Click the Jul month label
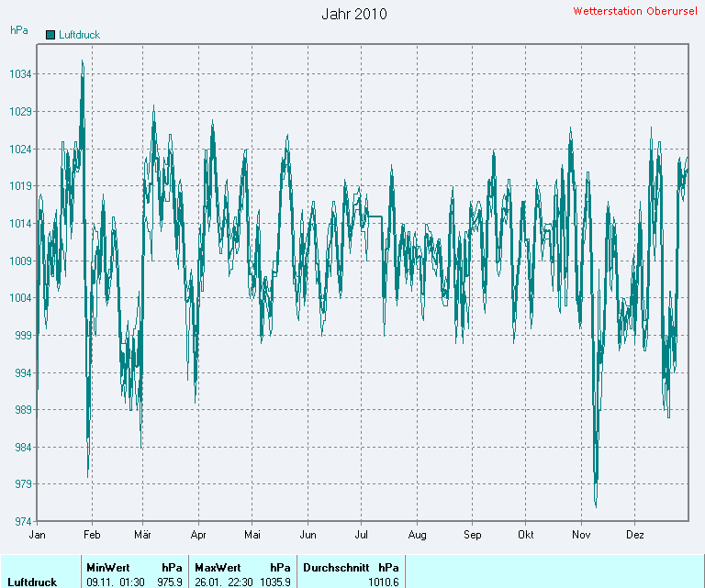The width and height of the screenshot is (705, 588). click(361, 535)
